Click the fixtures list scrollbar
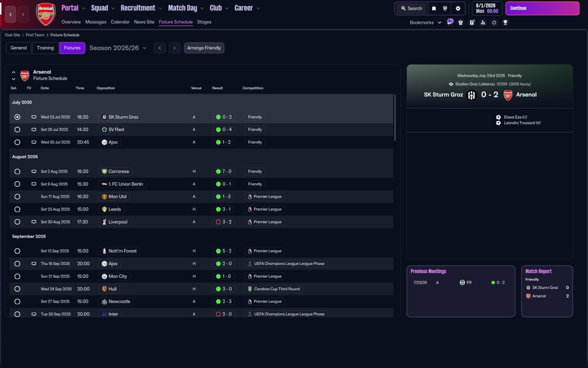Image resolution: width=588 pixels, height=368 pixels. coord(395,118)
